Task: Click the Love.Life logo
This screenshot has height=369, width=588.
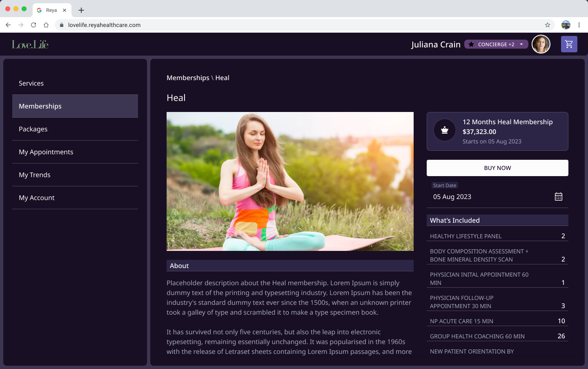Action: [x=30, y=44]
